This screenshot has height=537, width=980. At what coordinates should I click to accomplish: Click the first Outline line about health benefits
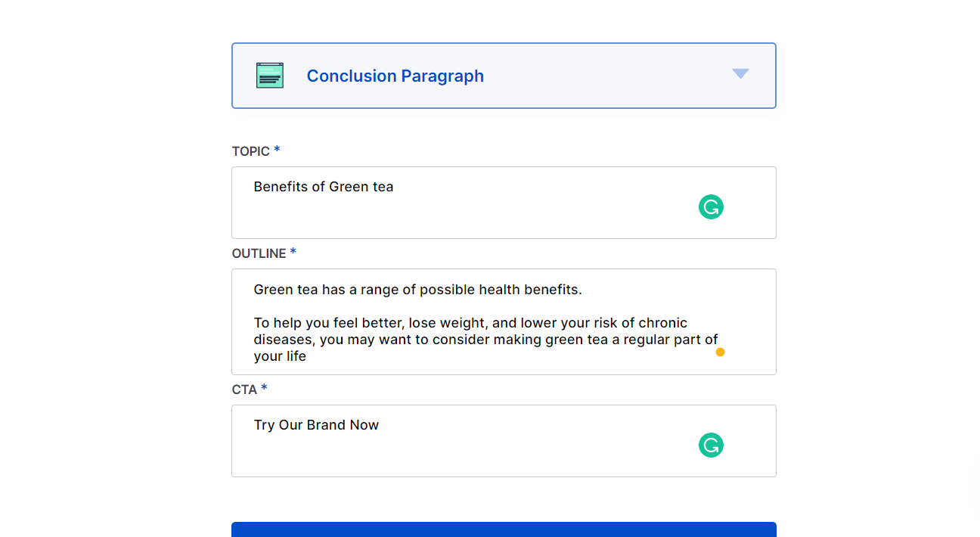pos(417,290)
